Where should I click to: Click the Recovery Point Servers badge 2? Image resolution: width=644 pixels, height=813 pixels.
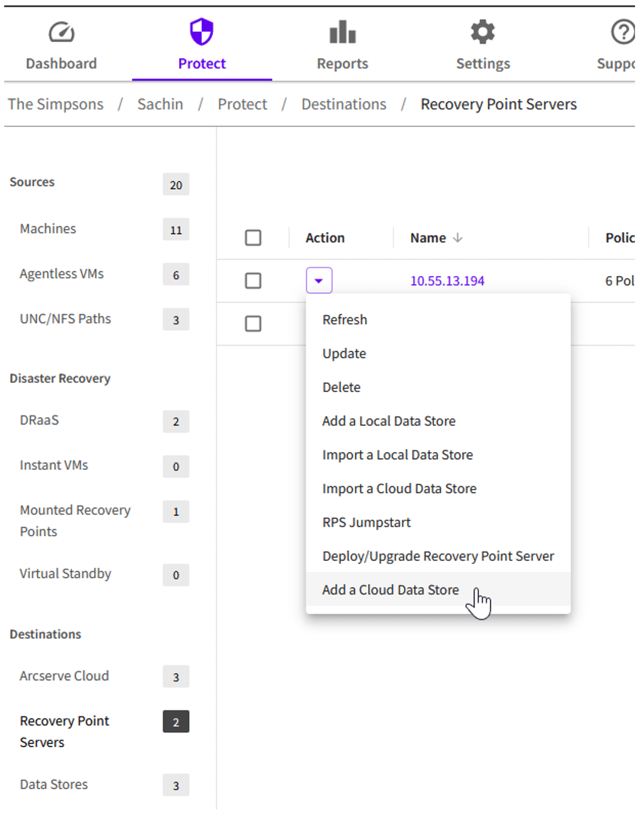(x=176, y=722)
